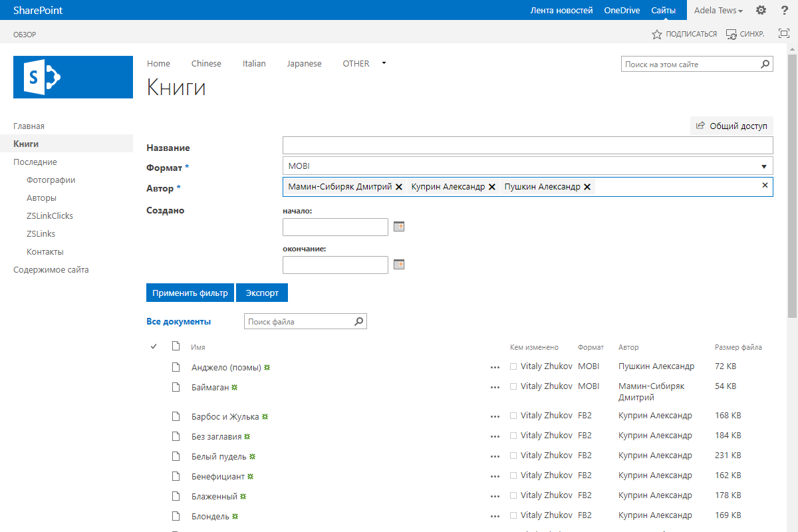Click the Название text input field
798x532 pixels.
527,146
